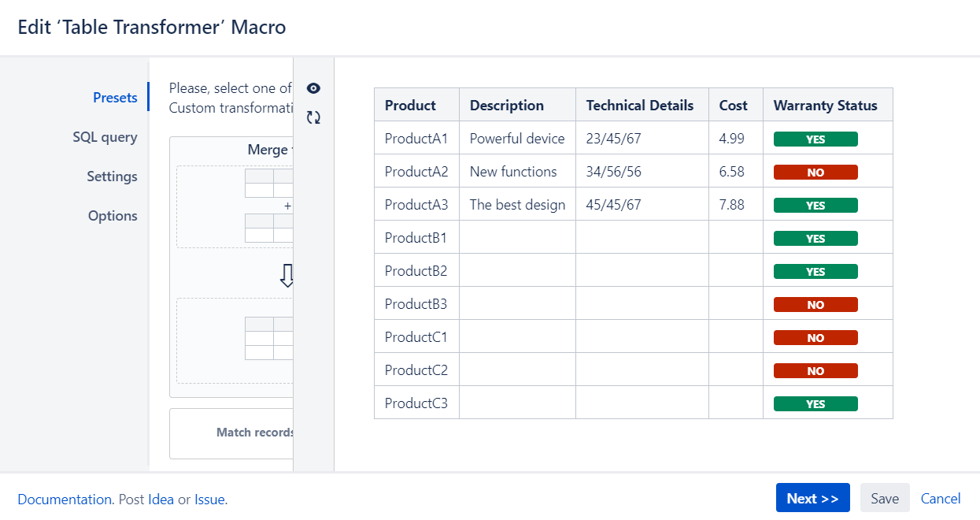Open the Options section
This screenshot has height=520, width=980.
(113, 215)
